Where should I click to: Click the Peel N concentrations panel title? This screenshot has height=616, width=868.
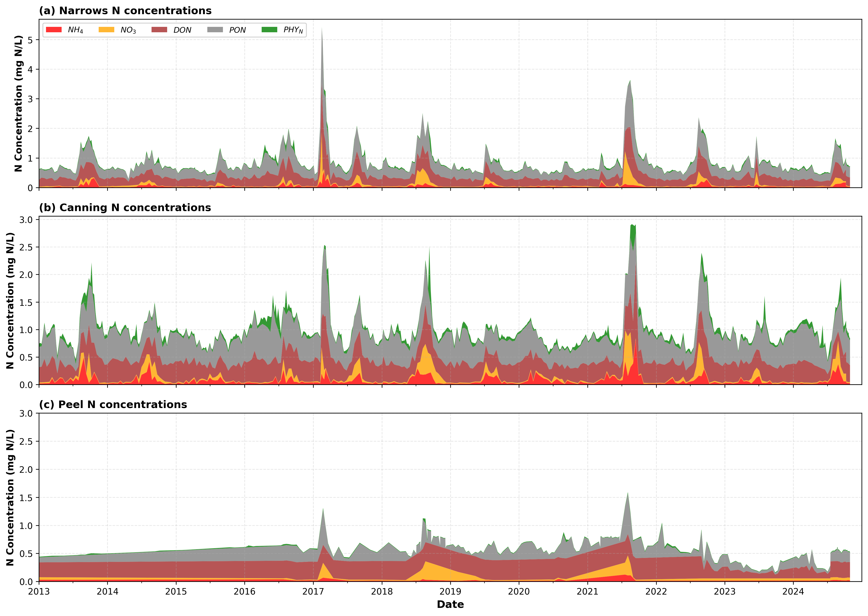coord(113,404)
